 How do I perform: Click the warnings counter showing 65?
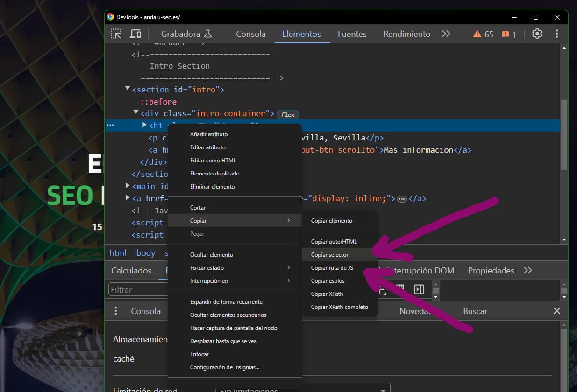coord(483,34)
